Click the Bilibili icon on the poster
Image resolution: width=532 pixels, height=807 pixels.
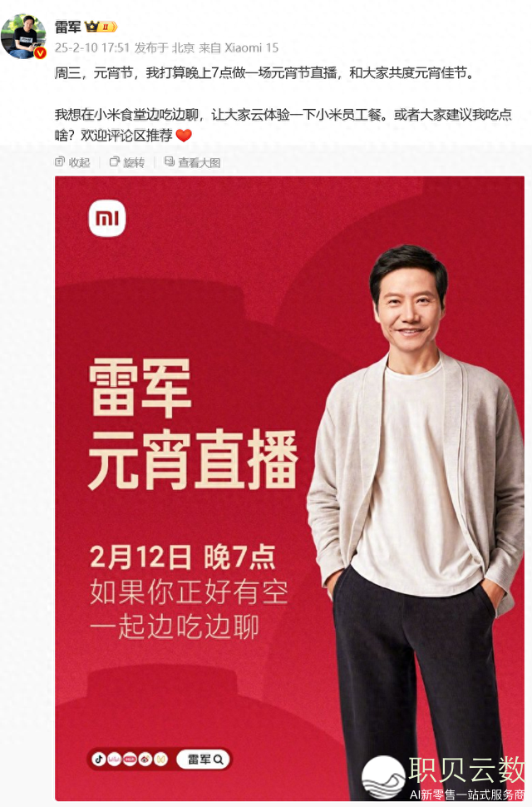tap(114, 759)
